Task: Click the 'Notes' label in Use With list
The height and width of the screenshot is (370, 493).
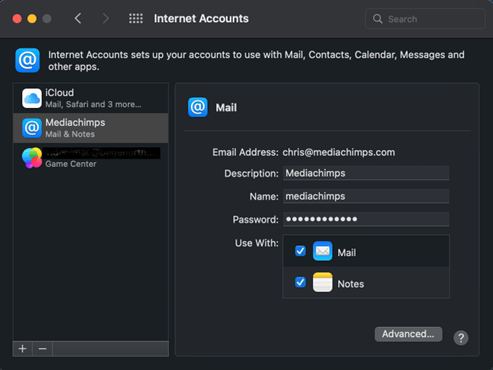Action: [x=351, y=284]
